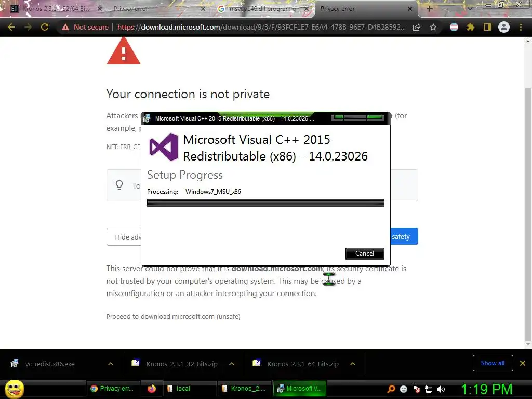Click the scrollbar up arrow

pos(528,42)
